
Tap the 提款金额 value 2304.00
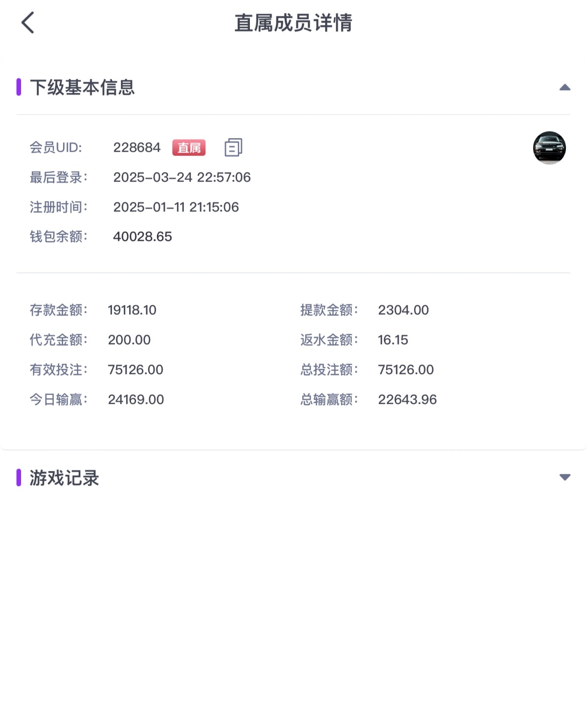(x=403, y=310)
